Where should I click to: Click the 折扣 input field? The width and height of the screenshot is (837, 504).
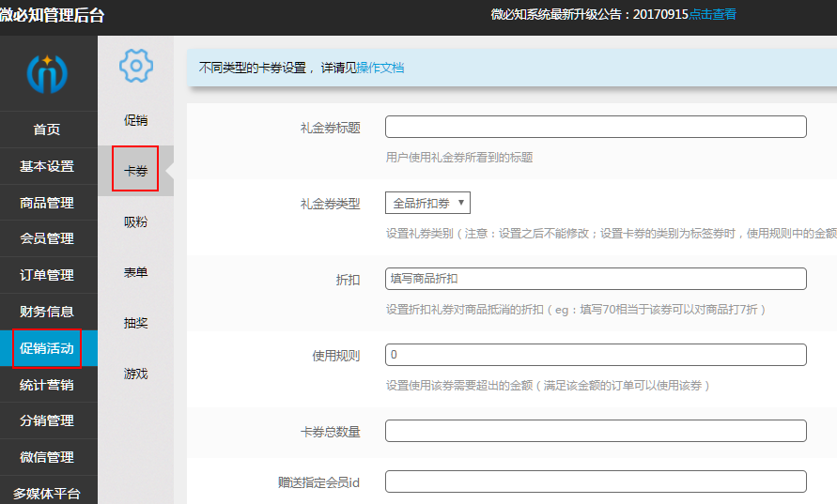pos(596,279)
